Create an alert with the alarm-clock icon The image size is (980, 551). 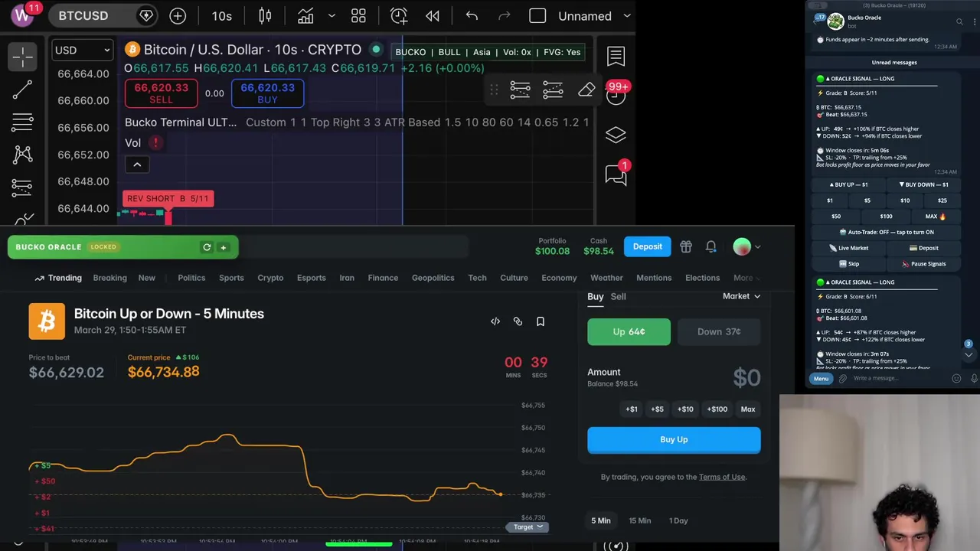click(399, 16)
